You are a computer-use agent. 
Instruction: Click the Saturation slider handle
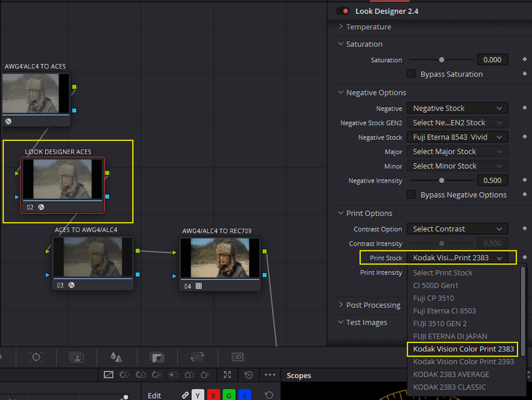[442, 60]
